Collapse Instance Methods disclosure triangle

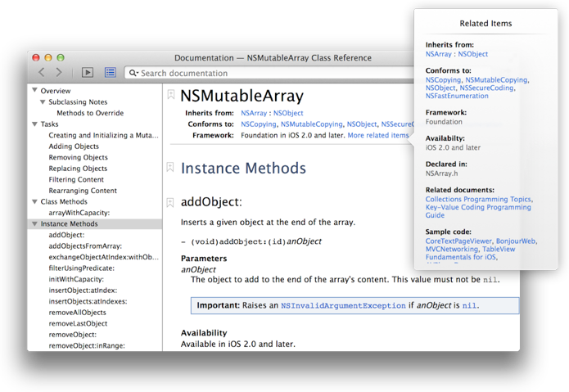point(35,223)
